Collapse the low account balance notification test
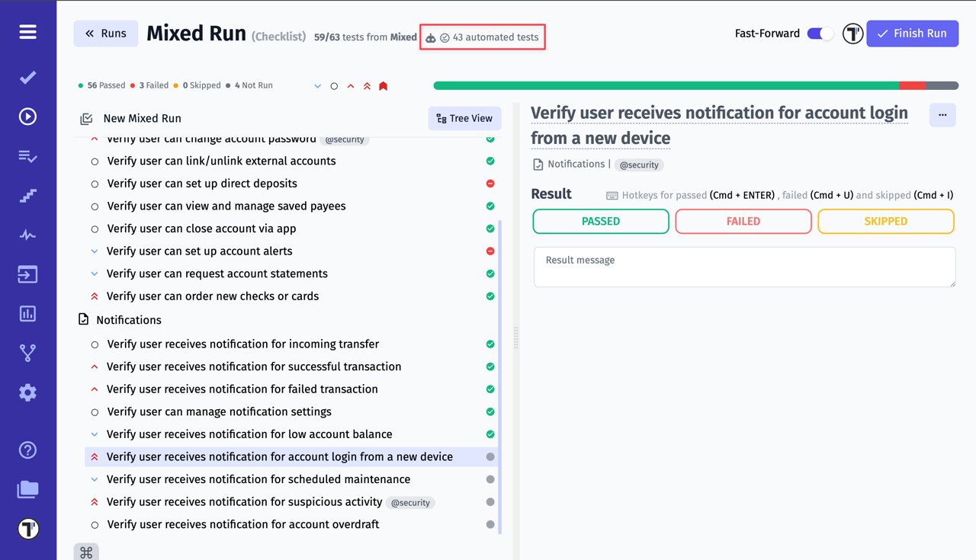 [94, 434]
